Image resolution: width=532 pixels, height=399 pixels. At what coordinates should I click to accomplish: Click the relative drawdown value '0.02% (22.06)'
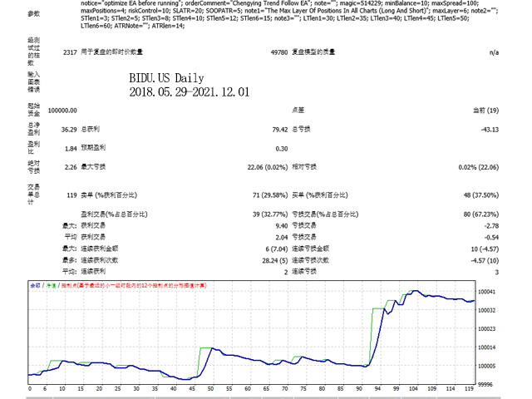click(479, 167)
